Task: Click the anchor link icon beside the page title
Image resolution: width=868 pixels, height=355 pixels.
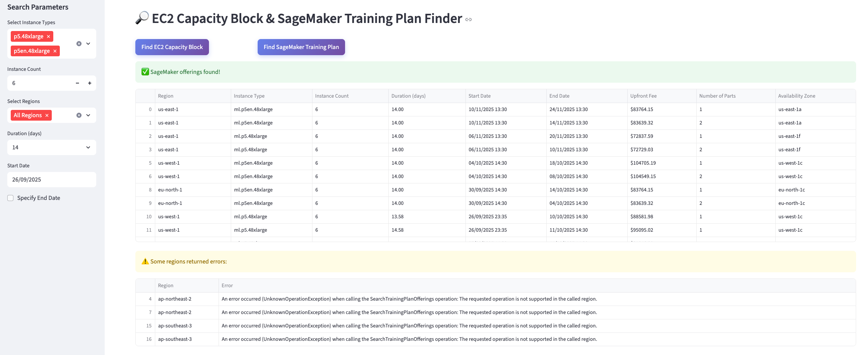Action: tap(468, 20)
